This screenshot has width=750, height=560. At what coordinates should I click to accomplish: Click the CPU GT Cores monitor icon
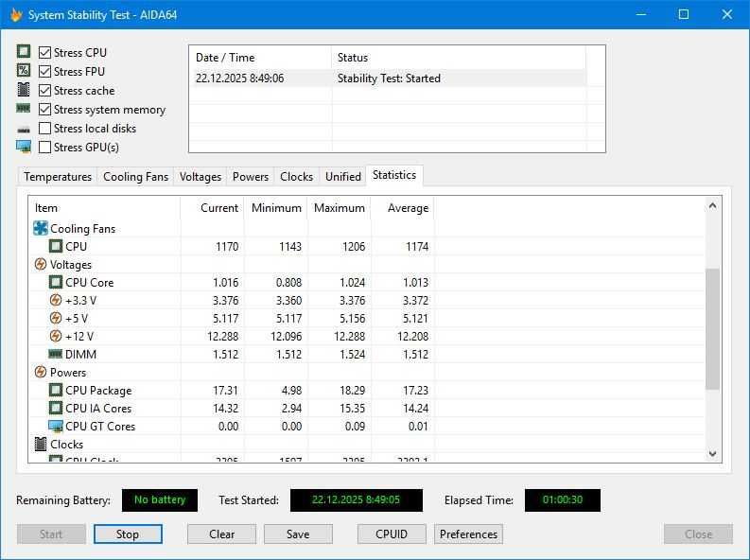point(56,426)
